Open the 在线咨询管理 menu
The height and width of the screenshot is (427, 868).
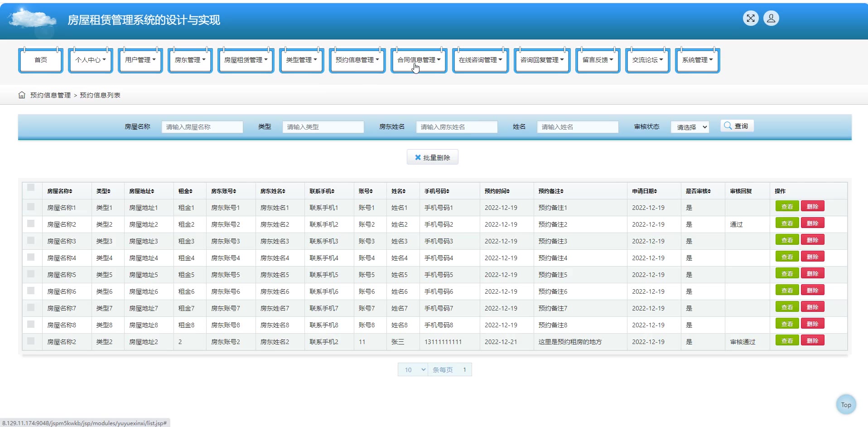(481, 60)
